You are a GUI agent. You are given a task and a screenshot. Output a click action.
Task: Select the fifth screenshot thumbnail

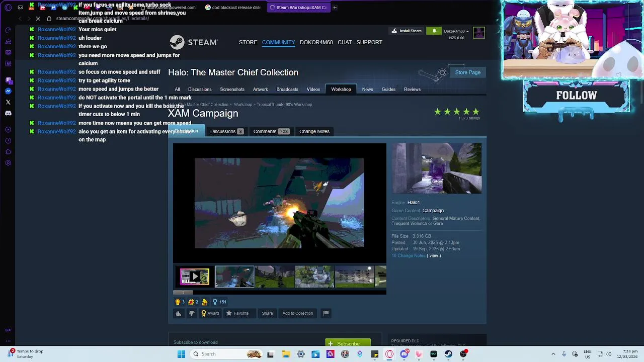coord(355,277)
